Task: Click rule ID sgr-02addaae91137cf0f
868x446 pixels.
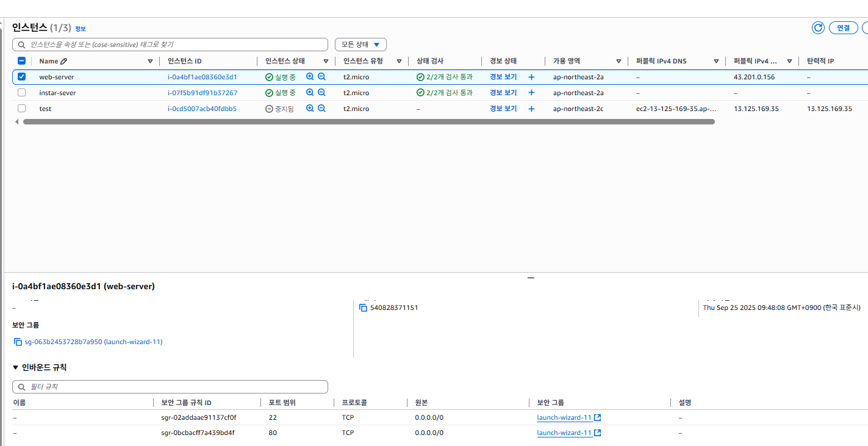Action: pos(198,417)
